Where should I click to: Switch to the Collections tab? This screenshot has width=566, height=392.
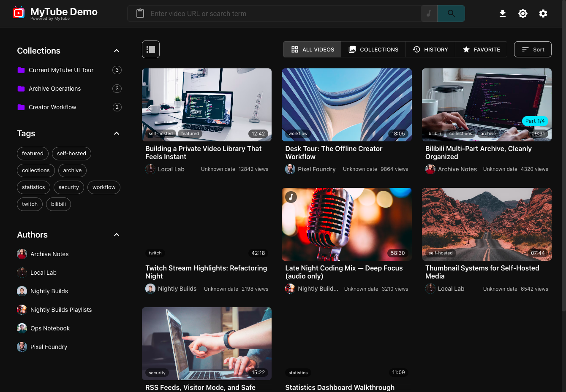373,49
